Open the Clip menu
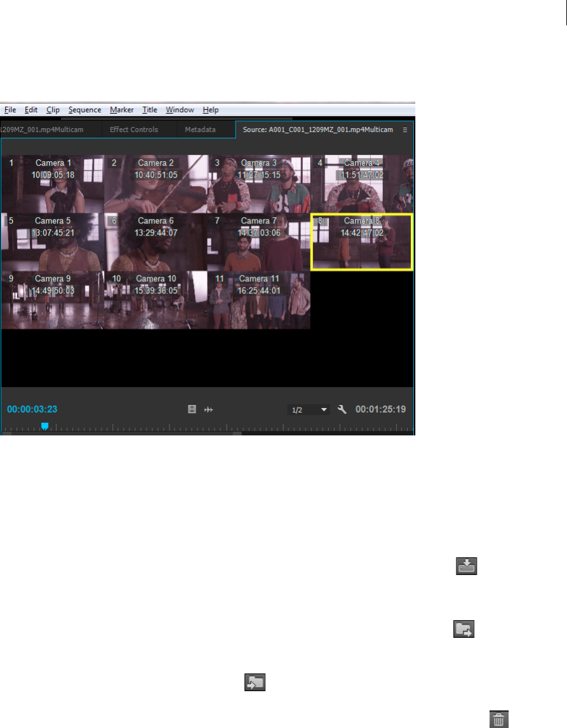 [x=53, y=110]
